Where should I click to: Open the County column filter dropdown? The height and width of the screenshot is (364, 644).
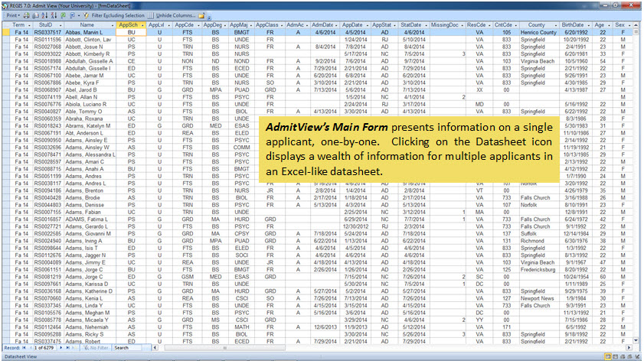(x=556, y=25)
